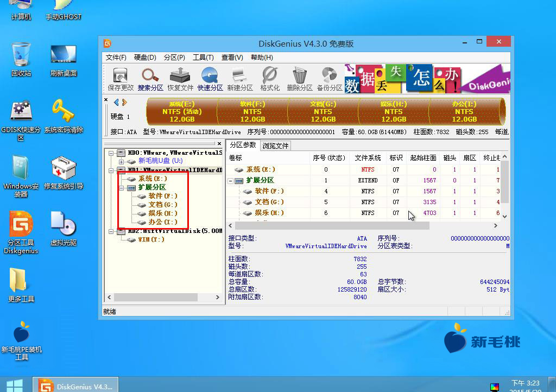
Task: Collapse the HD2 MsftVirtualDisk node
Action: coord(111,231)
